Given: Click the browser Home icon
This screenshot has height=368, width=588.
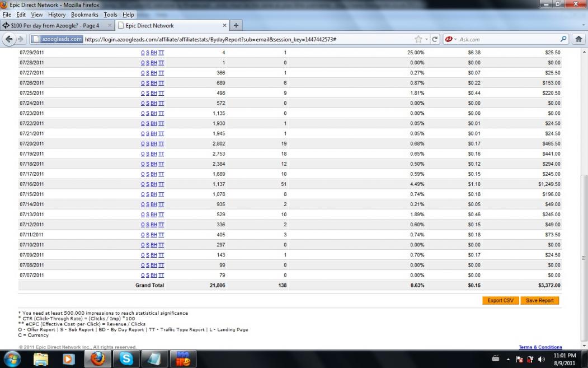Looking at the screenshot, I should pos(578,39).
